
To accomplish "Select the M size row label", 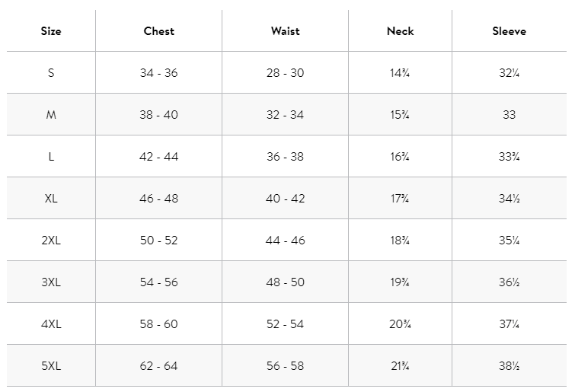I will (51, 115).
